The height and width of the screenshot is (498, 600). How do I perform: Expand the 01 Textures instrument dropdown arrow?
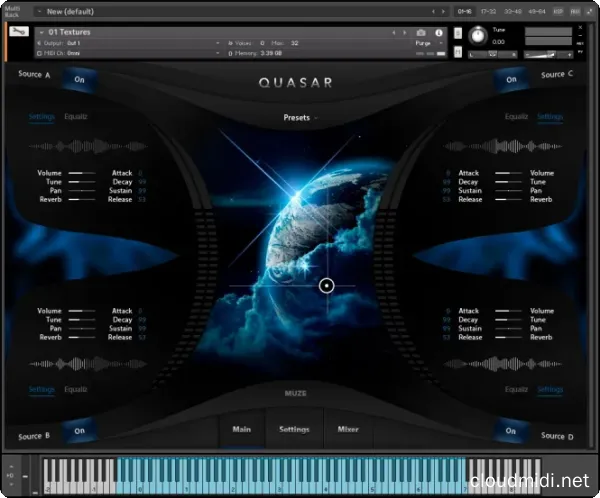41,32
